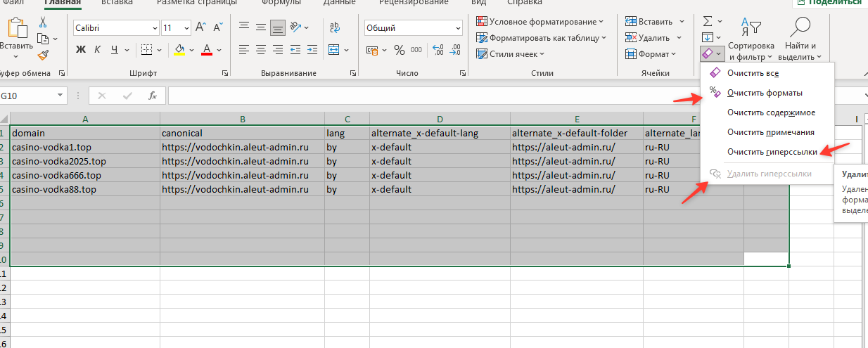The image size is (868, 348).
Task: Open Найти и выделить button
Action: click(x=800, y=41)
